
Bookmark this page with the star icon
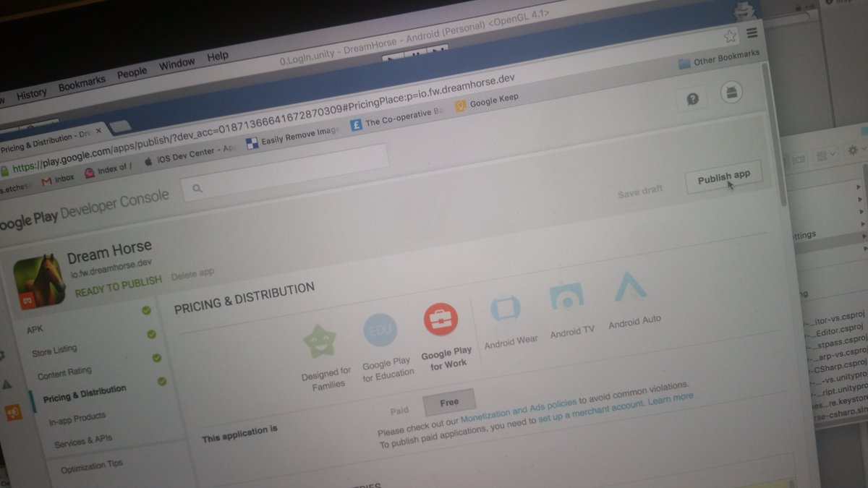(x=731, y=35)
